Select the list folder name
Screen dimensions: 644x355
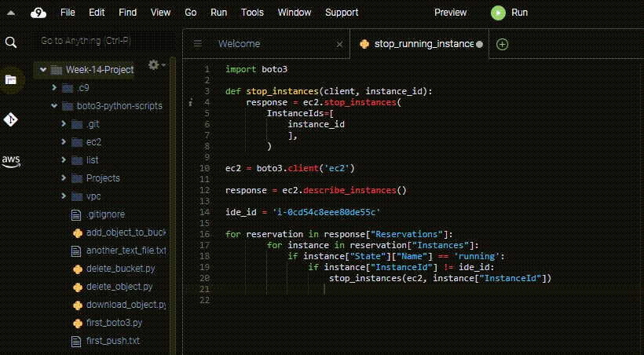[x=93, y=161]
